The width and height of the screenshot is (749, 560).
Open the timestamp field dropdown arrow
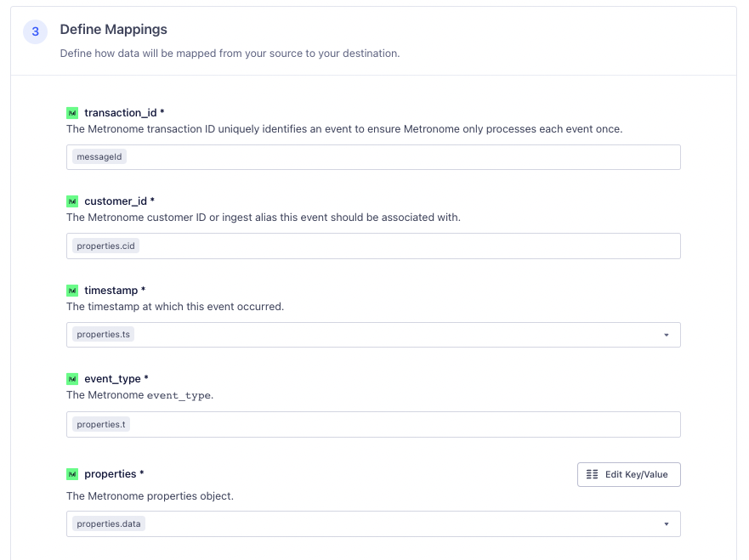pos(667,335)
